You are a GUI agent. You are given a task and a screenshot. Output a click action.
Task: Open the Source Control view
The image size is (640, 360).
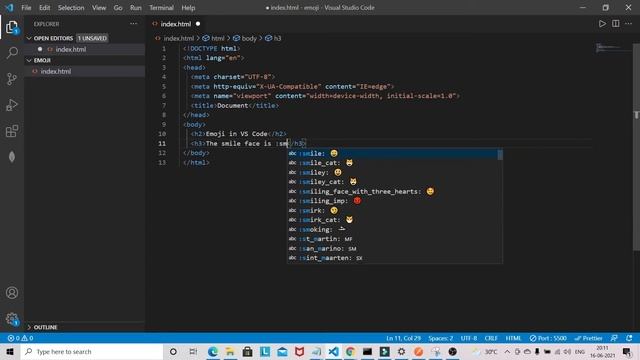click(12, 79)
